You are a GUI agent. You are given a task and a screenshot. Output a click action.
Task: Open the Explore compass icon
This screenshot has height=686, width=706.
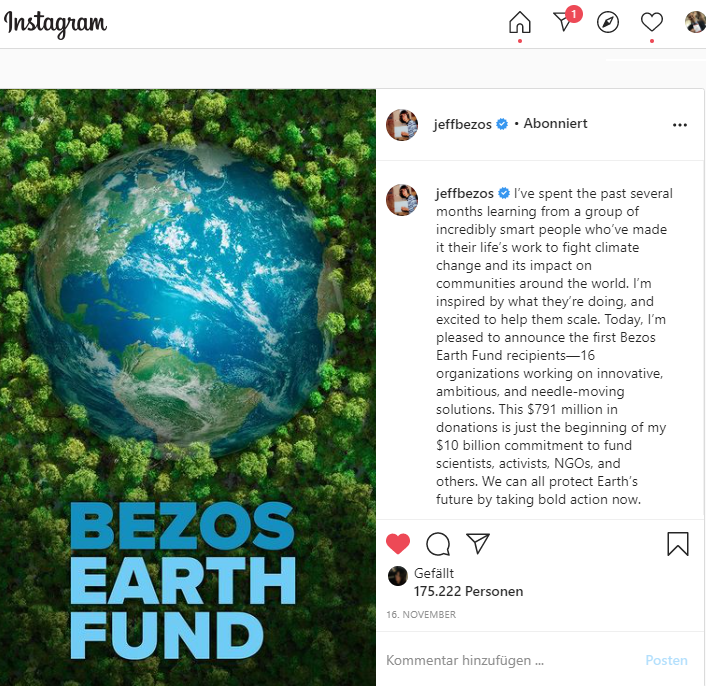point(608,23)
